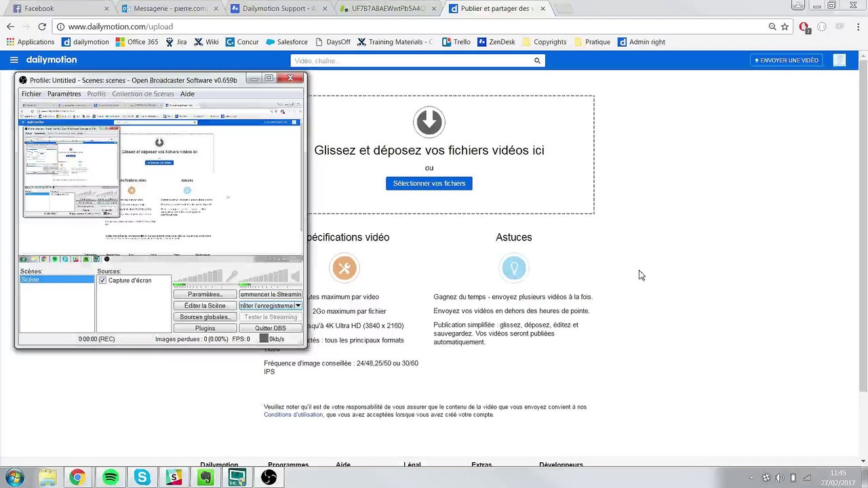Viewport: 868px width, 488px height.
Task: Click the Sélectionner vos fichiers button
Action: point(429,184)
